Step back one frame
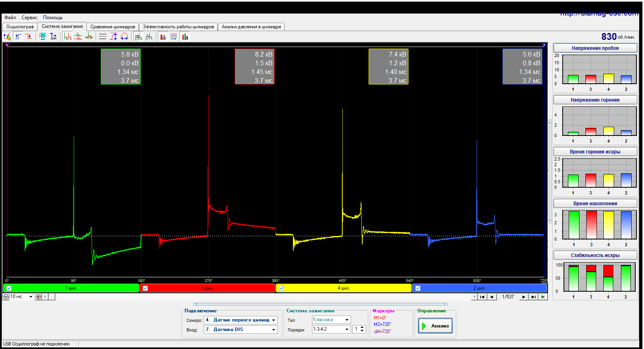 pyautogui.click(x=492, y=297)
